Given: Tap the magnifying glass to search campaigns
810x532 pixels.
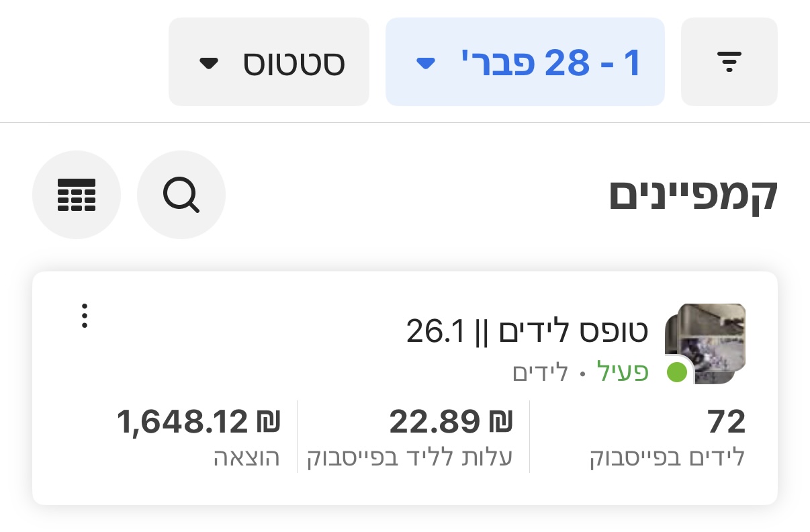Looking at the screenshot, I should click(x=181, y=195).
